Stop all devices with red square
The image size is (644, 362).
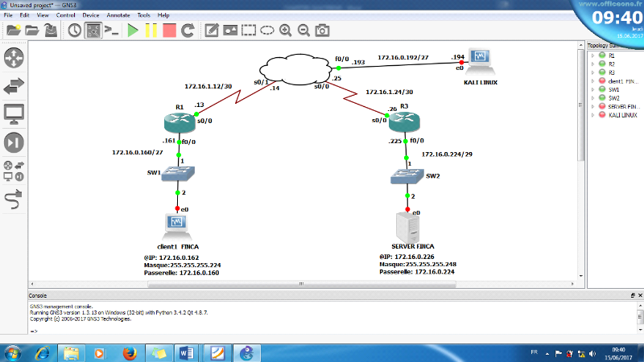(169, 31)
